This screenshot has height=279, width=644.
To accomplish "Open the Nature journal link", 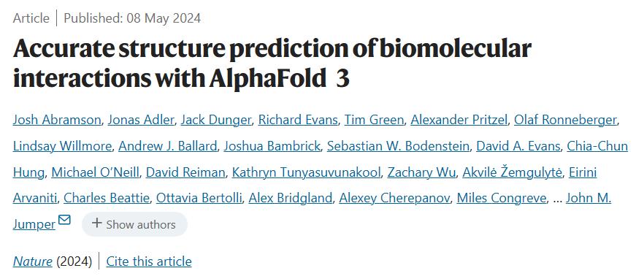I will pyautogui.click(x=32, y=261).
